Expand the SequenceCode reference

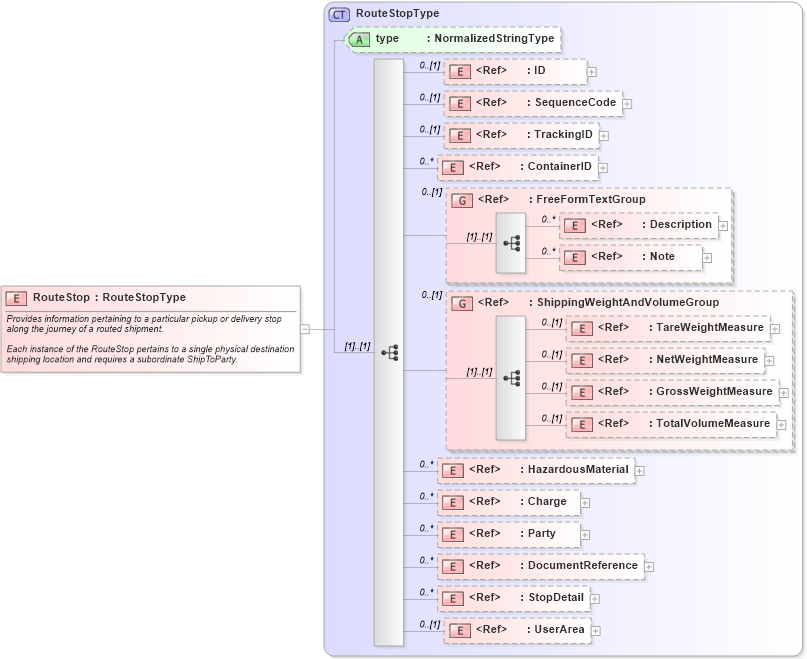(x=626, y=103)
